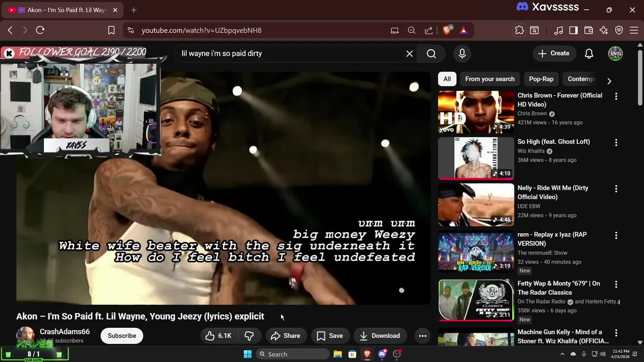This screenshot has height=362, width=644.
Task: Click the Chris Brown channel name
Action: point(532,114)
